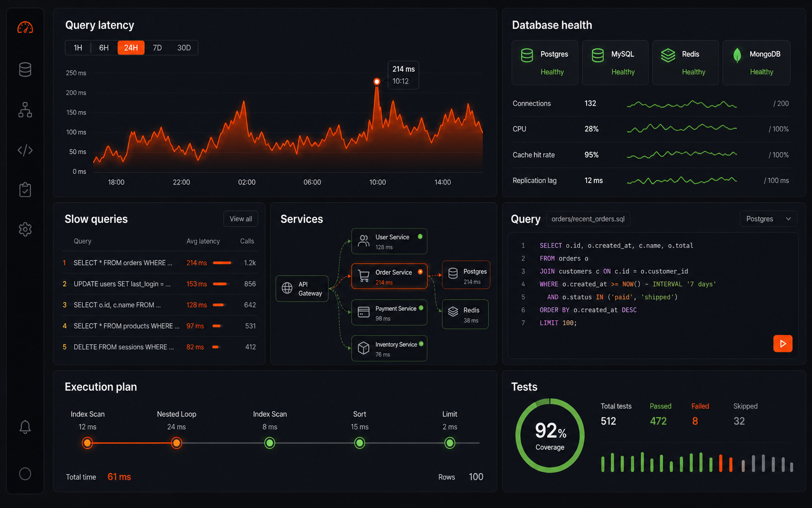812x508 pixels.
Task: Click the ORDER BY line in query editor
Action: [588, 310]
